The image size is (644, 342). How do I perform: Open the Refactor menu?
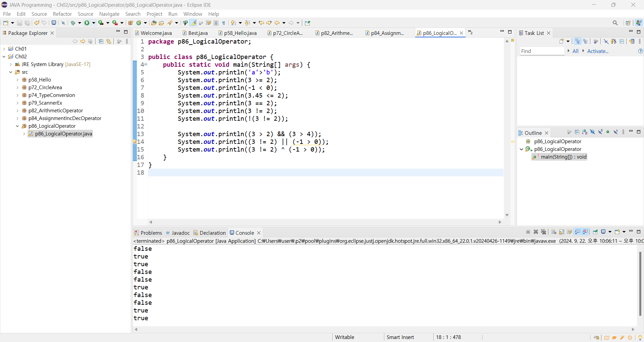62,14
